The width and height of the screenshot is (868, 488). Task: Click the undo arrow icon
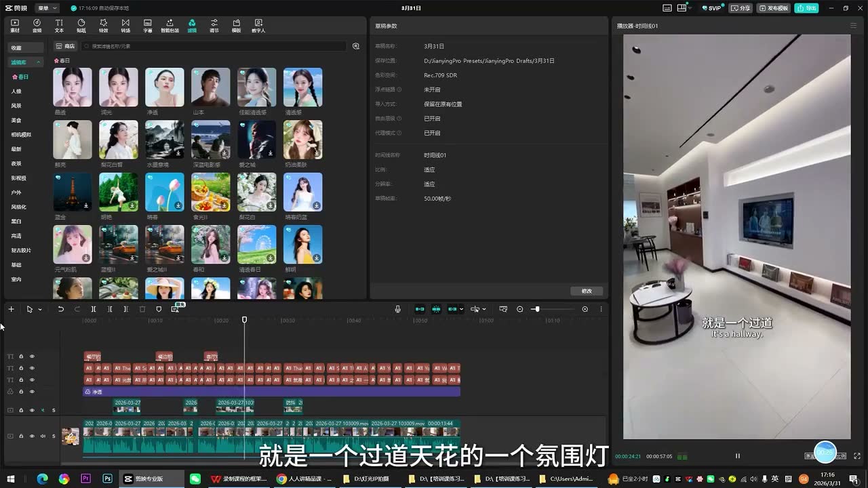pos(60,309)
